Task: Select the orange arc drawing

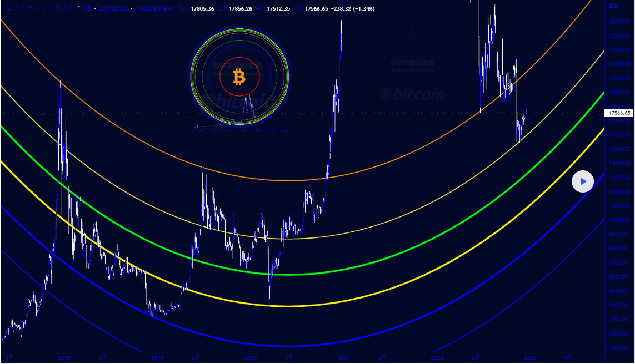Action: click(x=289, y=180)
